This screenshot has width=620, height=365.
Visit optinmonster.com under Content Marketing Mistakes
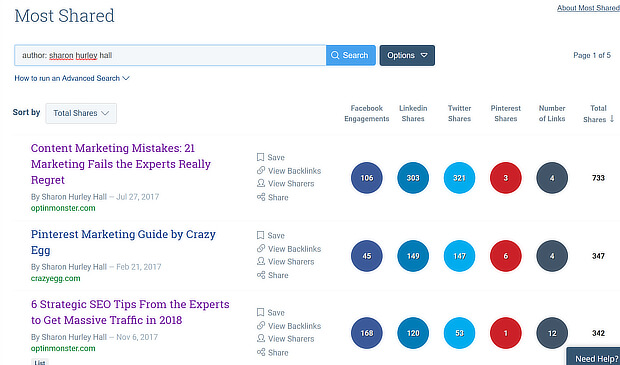tap(63, 208)
